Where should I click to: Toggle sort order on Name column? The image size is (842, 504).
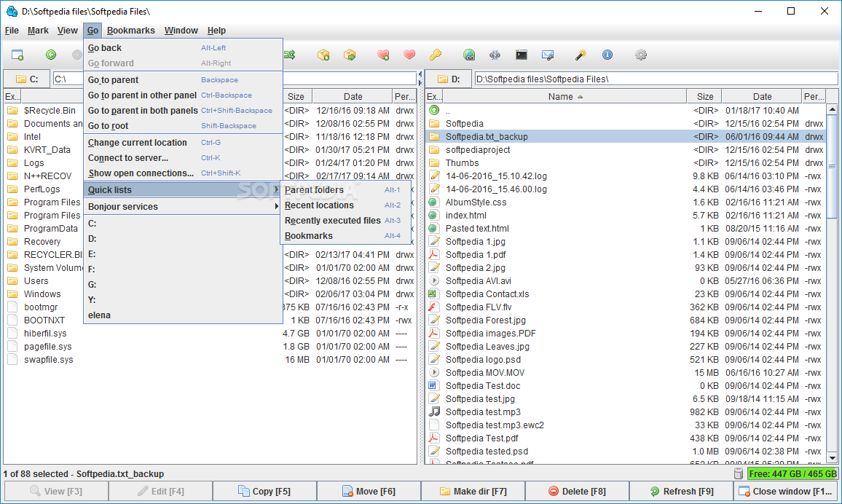click(x=565, y=97)
